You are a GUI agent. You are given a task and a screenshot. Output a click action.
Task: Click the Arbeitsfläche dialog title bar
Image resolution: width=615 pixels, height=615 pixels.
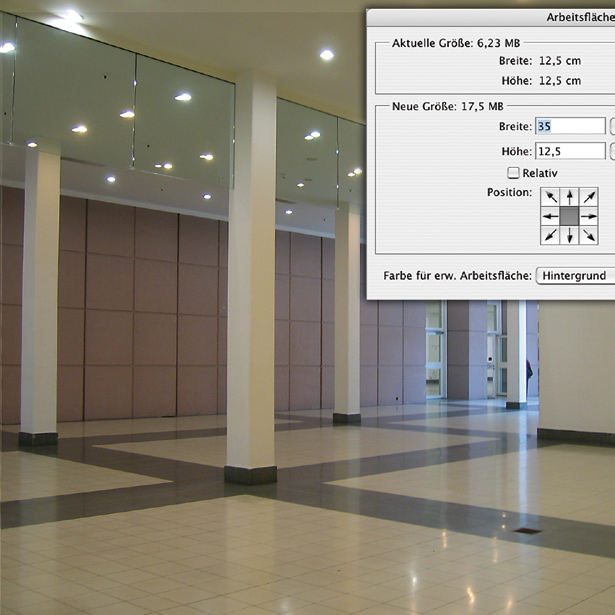click(491, 18)
